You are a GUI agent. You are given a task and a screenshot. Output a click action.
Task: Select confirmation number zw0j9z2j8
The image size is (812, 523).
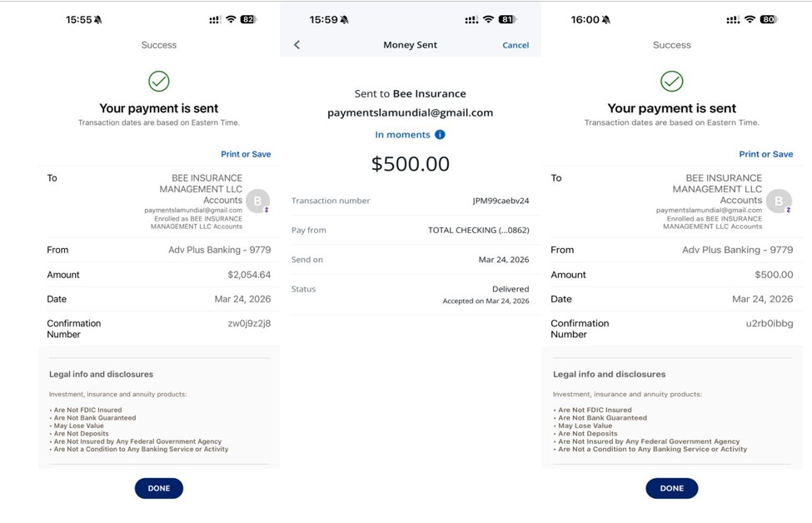tap(249, 323)
